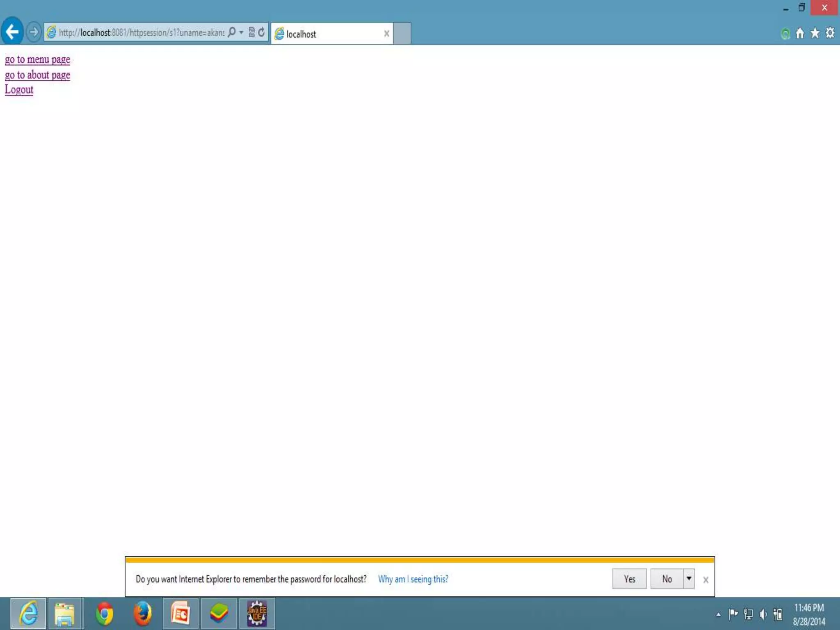Follow the 'go to menu page' link
The height and width of the screenshot is (630, 840).
click(x=37, y=59)
